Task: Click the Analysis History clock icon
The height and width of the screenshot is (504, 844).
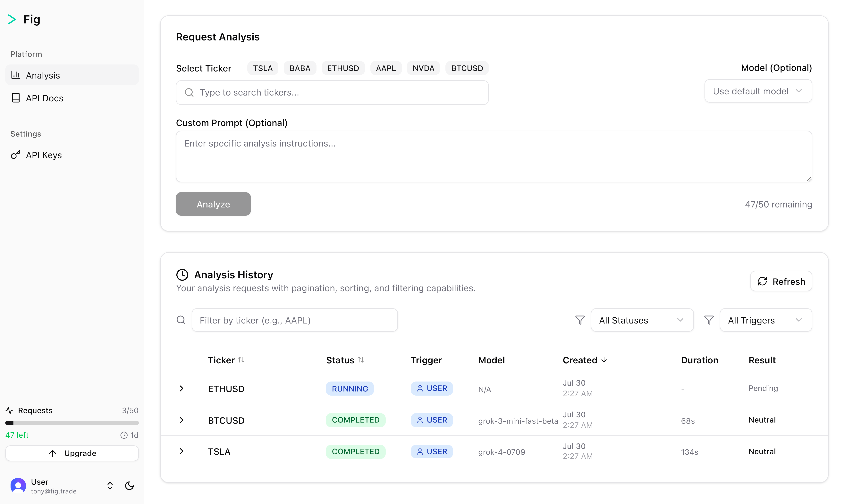Action: pyautogui.click(x=182, y=275)
